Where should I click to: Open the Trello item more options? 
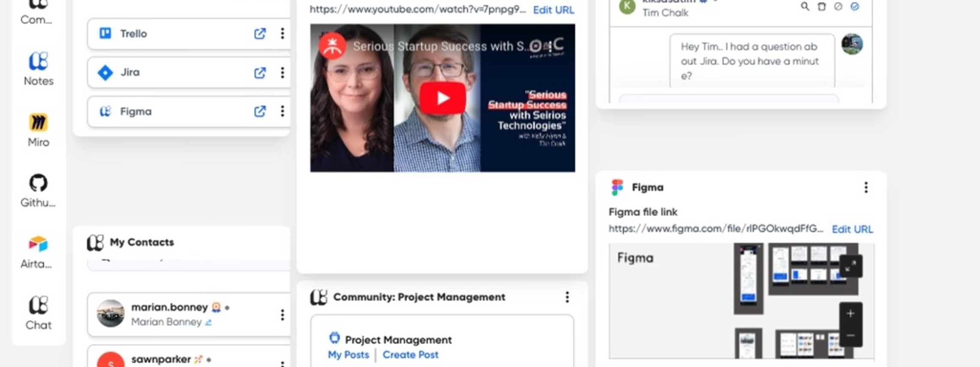click(282, 34)
